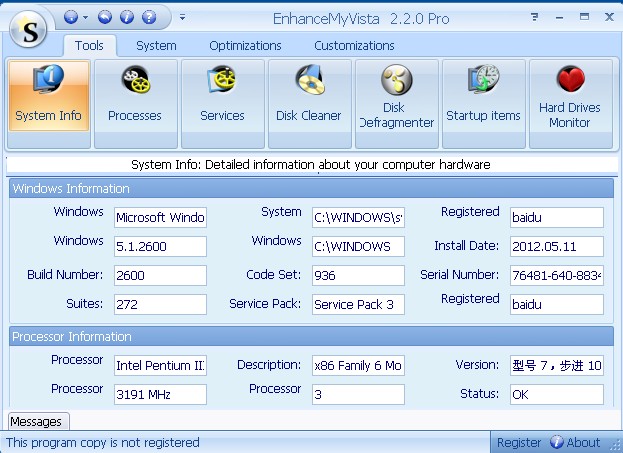This screenshot has height=453, width=623.
Task: Open the System Info tool
Action: [48, 96]
